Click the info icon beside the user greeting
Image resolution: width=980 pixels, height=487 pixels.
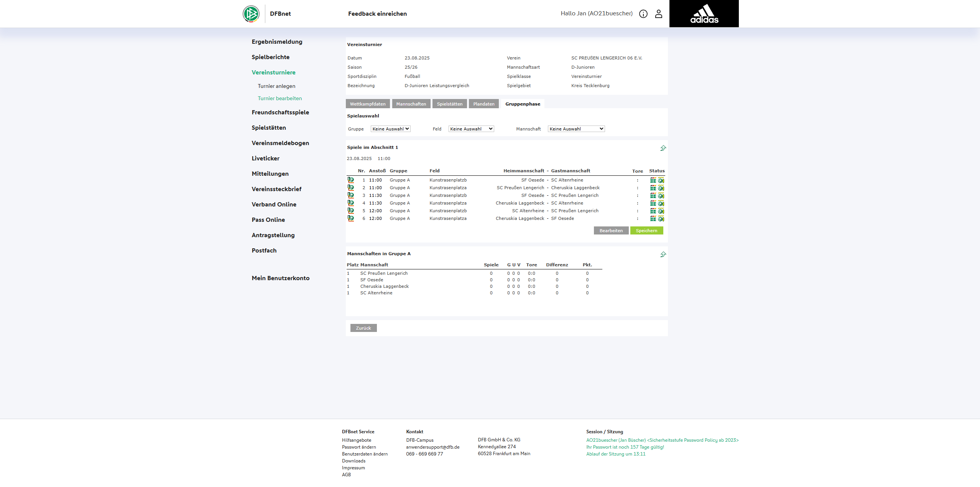[x=643, y=14]
